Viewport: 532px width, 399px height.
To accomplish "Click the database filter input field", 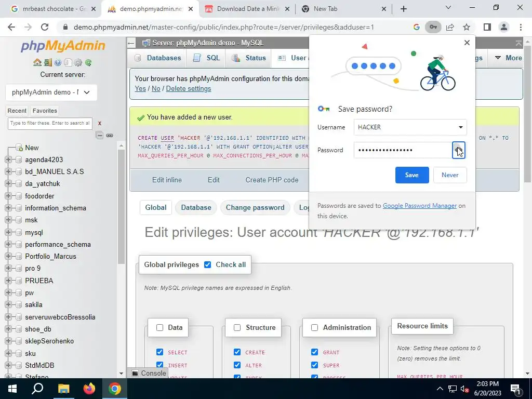I will click(50, 124).
